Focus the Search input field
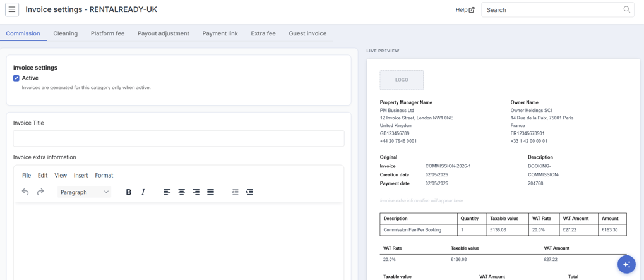This screenshot has height=280, width=644. click(x=558, y=9)
